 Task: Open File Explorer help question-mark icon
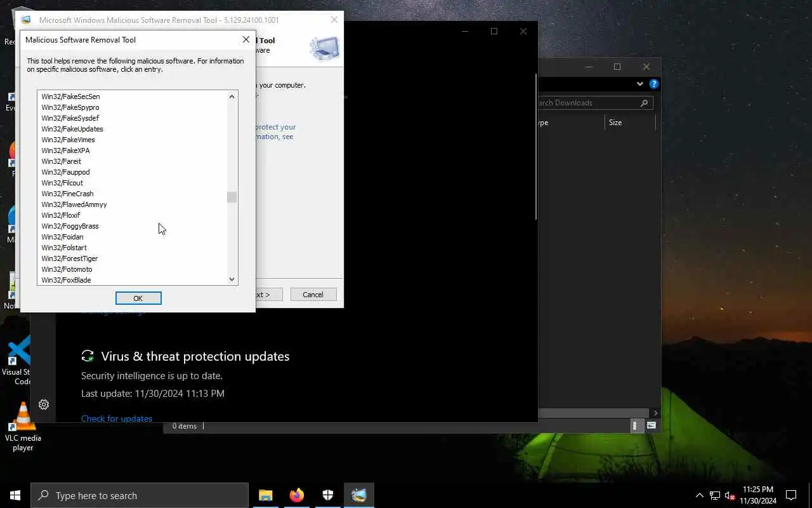pyautogui.click(x=654, y=84)
